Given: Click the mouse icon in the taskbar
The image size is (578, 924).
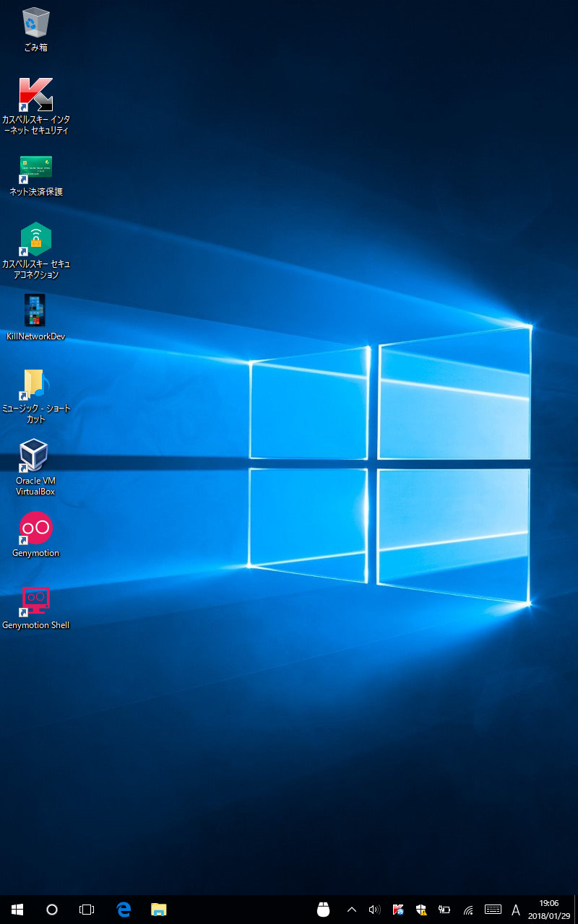Looking at the screenshot, I should tap(323, 910).
